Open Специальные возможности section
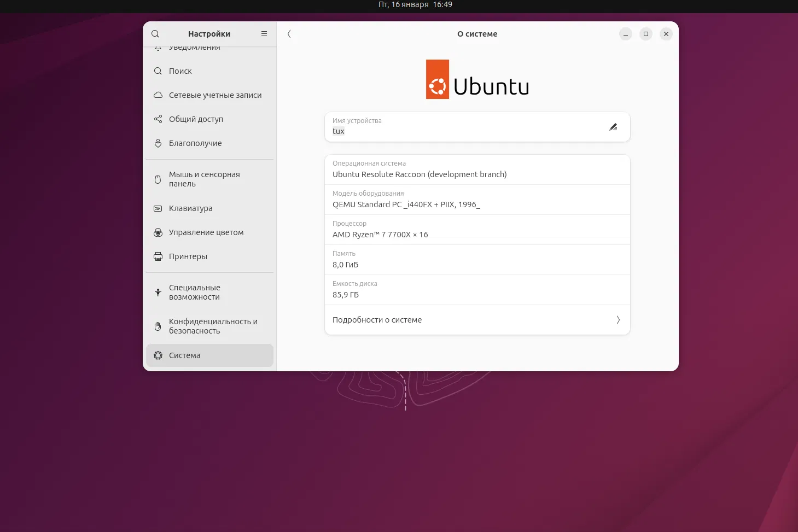Screen dimensions: 798x532 click(x=195, y=292)
